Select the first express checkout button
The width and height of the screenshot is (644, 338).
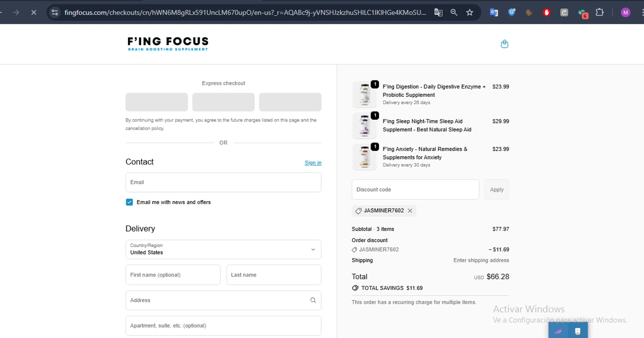click(157, 102)
